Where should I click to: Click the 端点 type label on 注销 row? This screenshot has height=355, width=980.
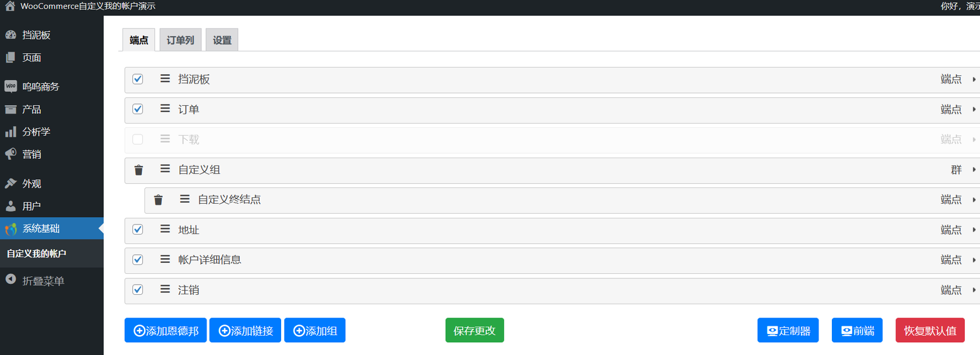pos(951,290)
